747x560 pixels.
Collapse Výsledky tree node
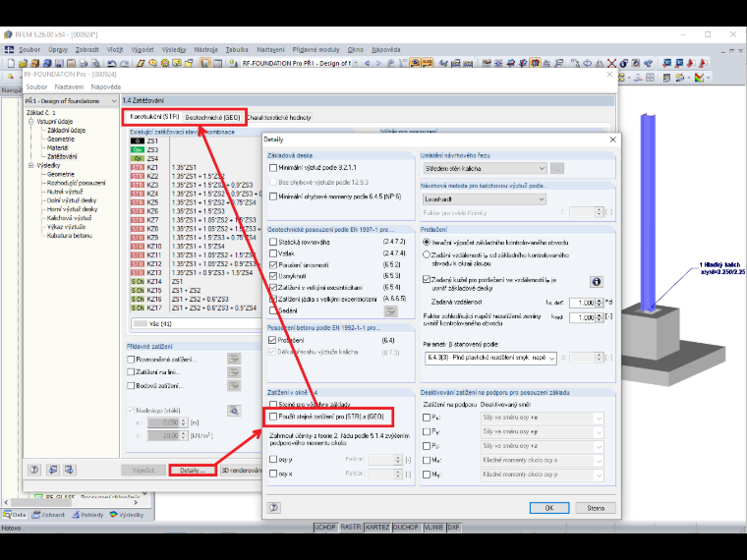[x=31, y=165]
